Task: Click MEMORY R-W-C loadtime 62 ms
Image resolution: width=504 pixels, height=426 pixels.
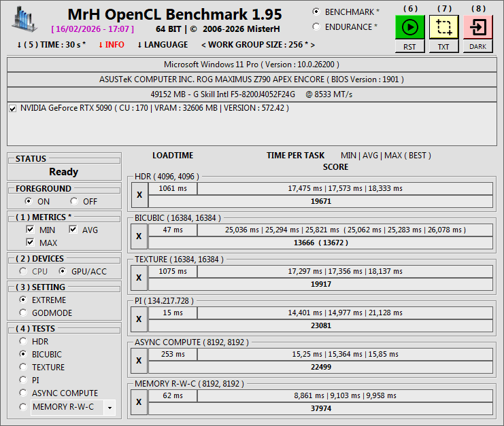Action: tap(173, 395)
